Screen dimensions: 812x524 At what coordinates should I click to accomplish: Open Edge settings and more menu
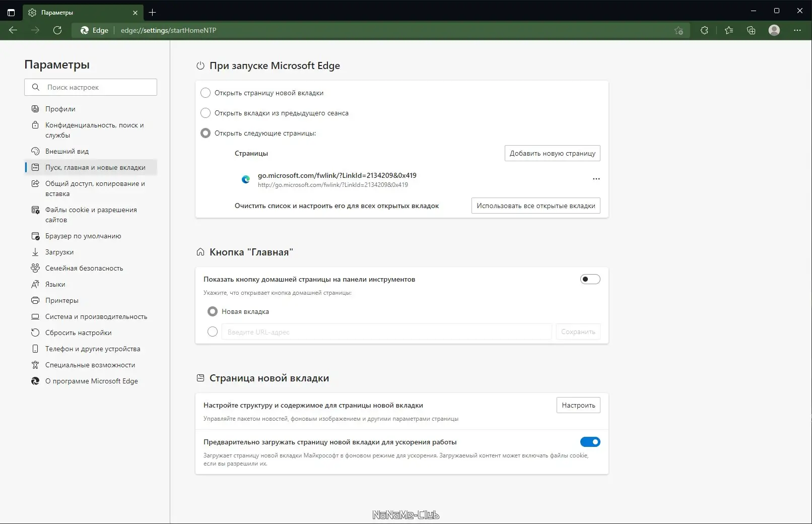click(x=797, y=30)
